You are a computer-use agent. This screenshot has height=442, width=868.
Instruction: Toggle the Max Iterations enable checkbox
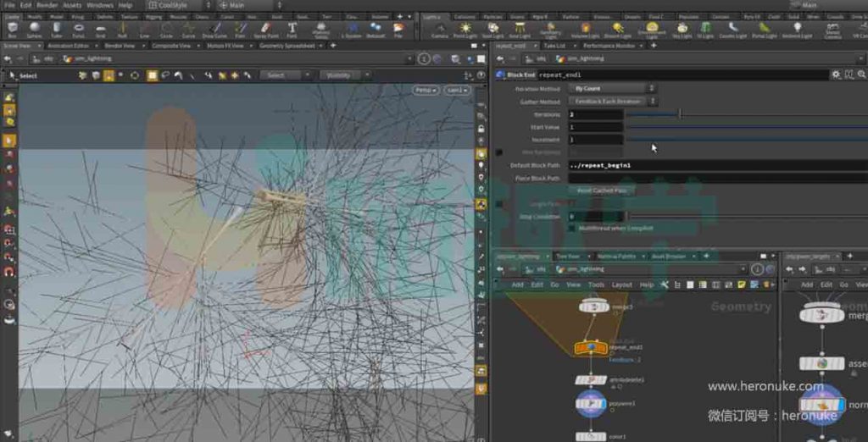coord(499,152)
